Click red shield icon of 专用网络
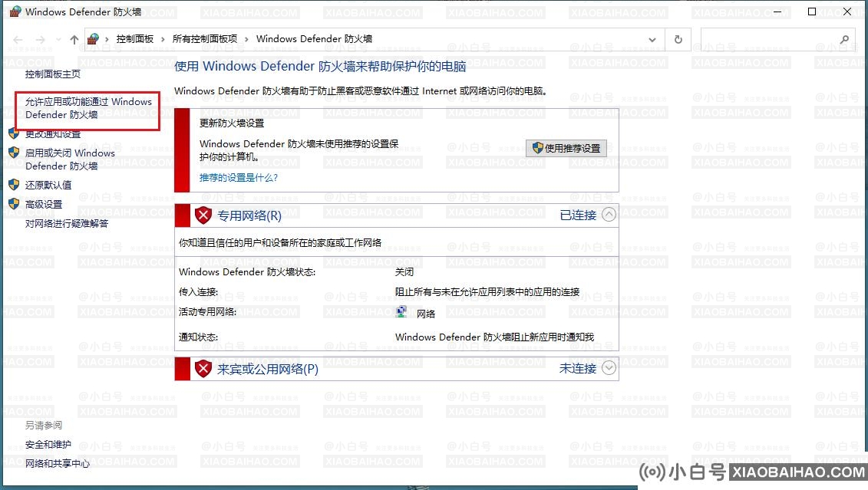Image resolution: width=868 pixels, height=490 pixels. [203, 215]
